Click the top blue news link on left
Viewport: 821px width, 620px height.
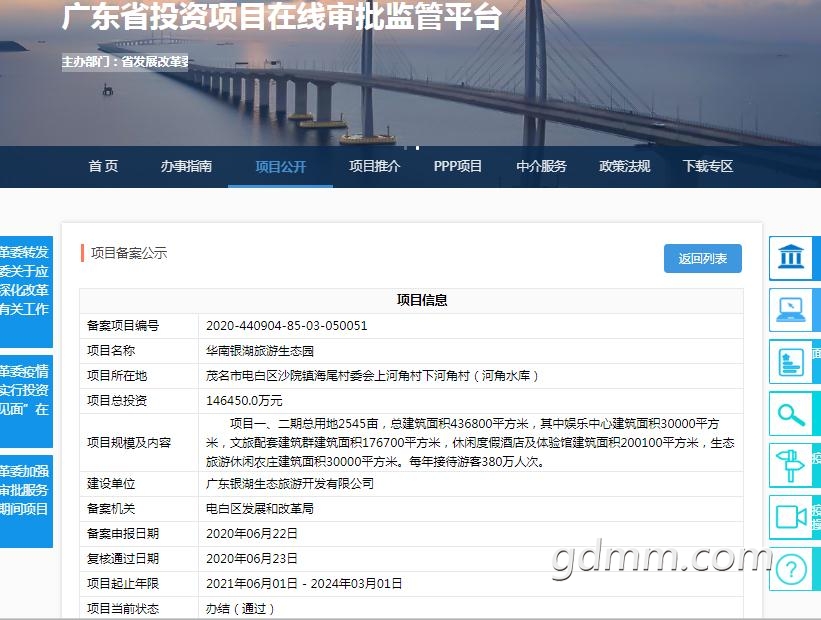pyautogui.click(x=26, y=291)
